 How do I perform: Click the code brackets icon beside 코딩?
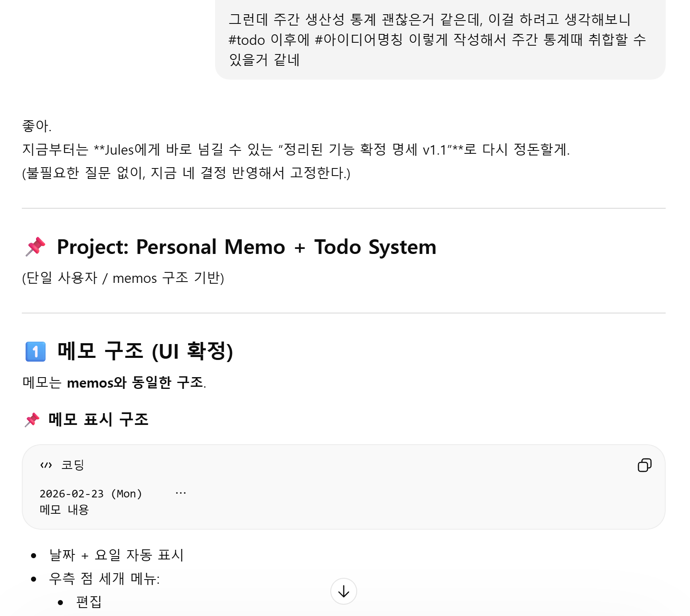(46, 465)
